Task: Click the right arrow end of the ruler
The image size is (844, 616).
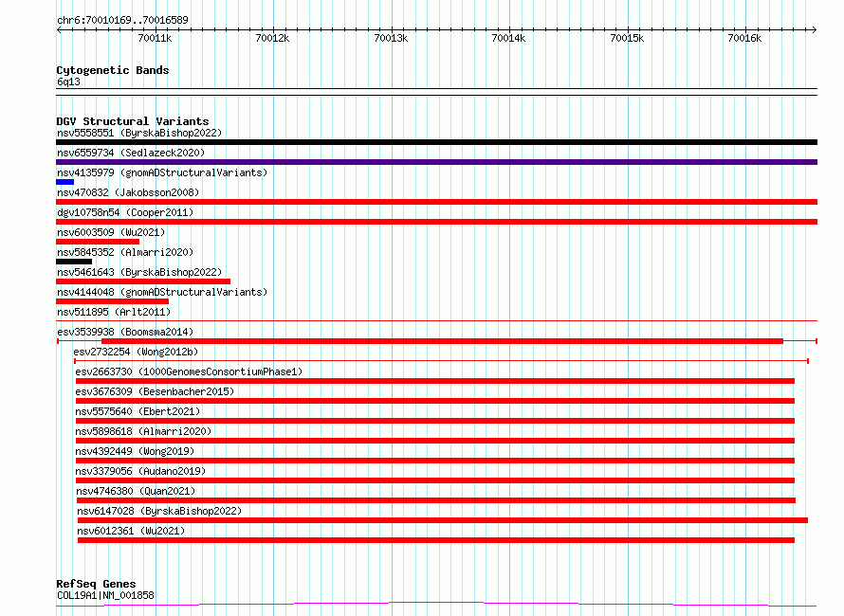Action: point(815,29)
